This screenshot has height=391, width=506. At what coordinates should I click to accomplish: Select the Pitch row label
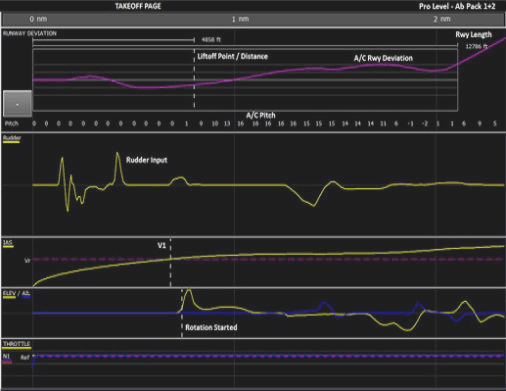[x=12, y=124]
